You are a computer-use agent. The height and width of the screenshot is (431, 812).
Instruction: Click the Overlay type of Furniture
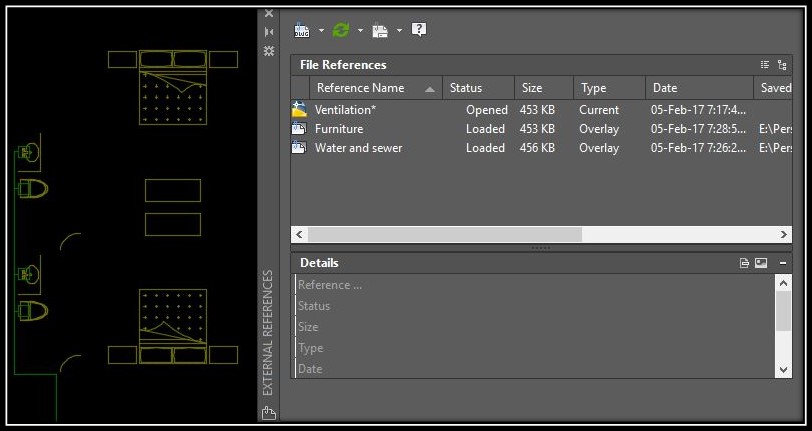599,128
